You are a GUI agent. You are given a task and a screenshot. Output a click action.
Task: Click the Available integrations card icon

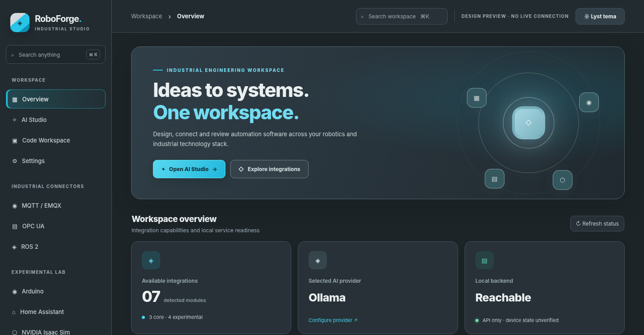(151, 260)
